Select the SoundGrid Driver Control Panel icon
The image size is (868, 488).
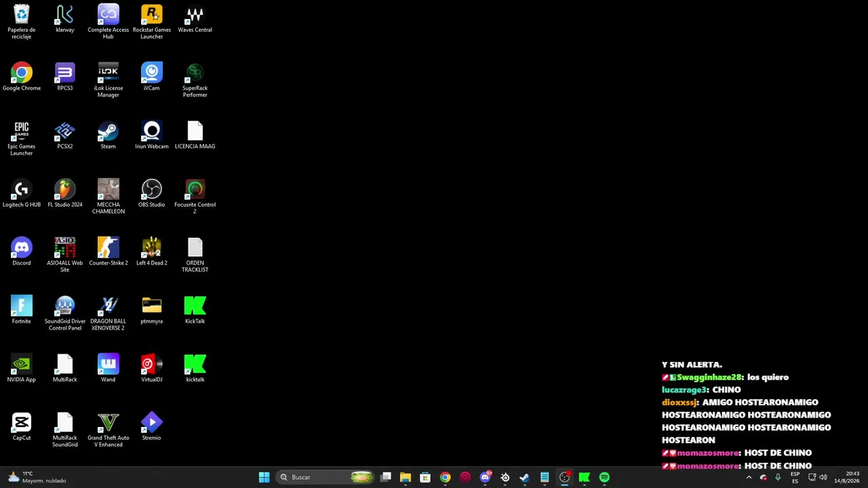point(65,314)
